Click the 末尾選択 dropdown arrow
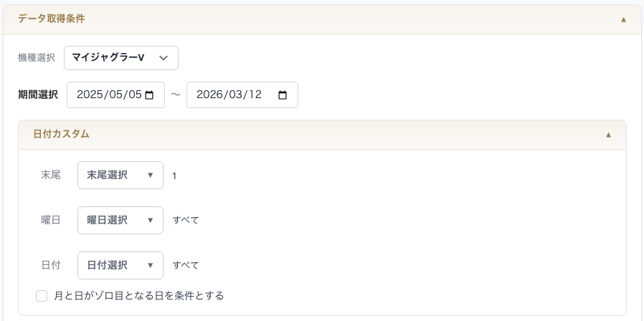The height and width of the screenshot is (321, 644). pyautogui.click(x=150, y=176)
